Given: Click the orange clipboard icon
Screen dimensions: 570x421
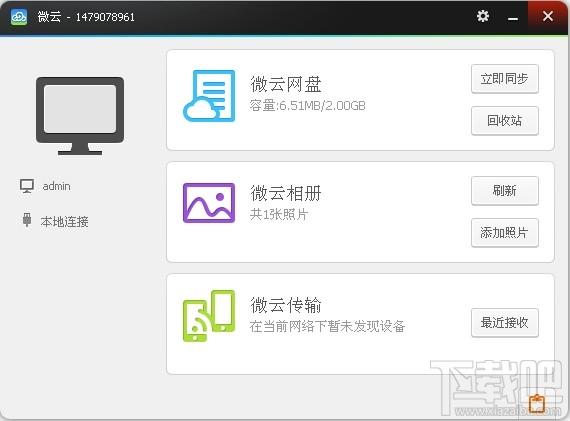Looking at the screenshot, I should click(x=537, y=404).
